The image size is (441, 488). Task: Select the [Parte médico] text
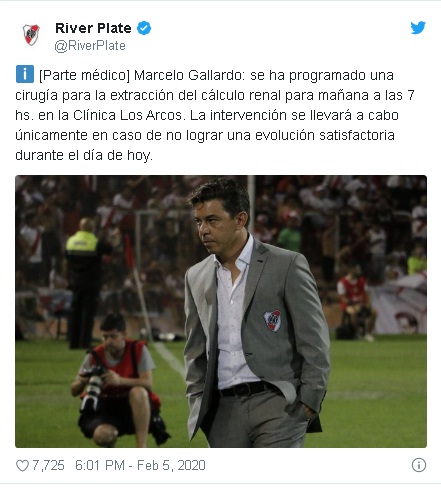[84, 75]
